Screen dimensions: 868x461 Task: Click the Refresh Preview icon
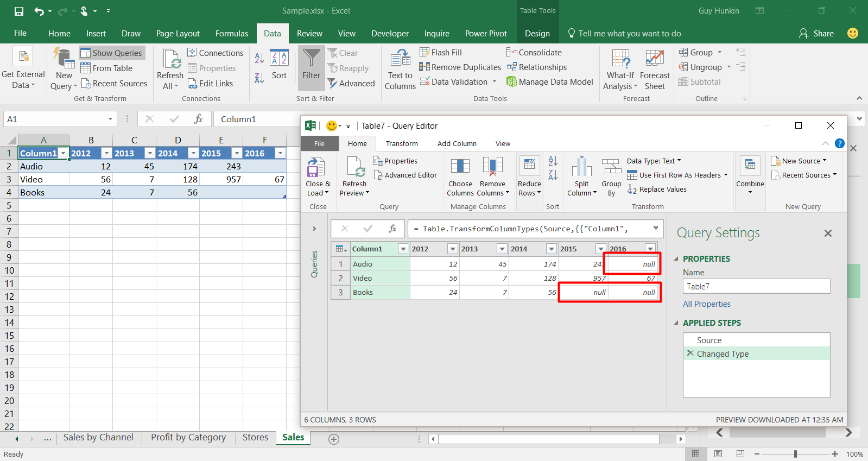(x=354, y=168)
